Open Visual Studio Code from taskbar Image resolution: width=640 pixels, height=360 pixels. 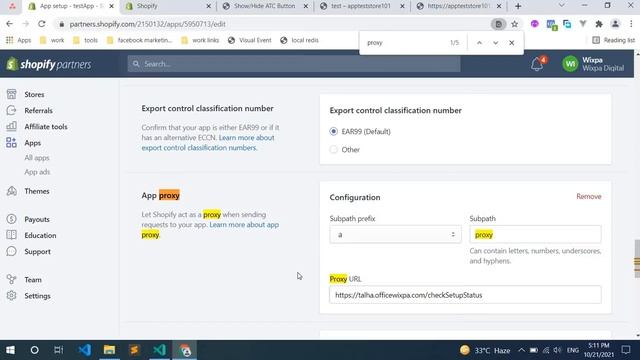[84, 350]
